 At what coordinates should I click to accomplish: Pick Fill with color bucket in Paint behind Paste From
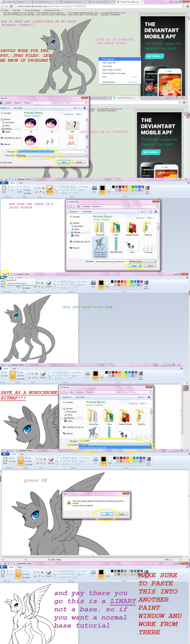coord(40,188)
